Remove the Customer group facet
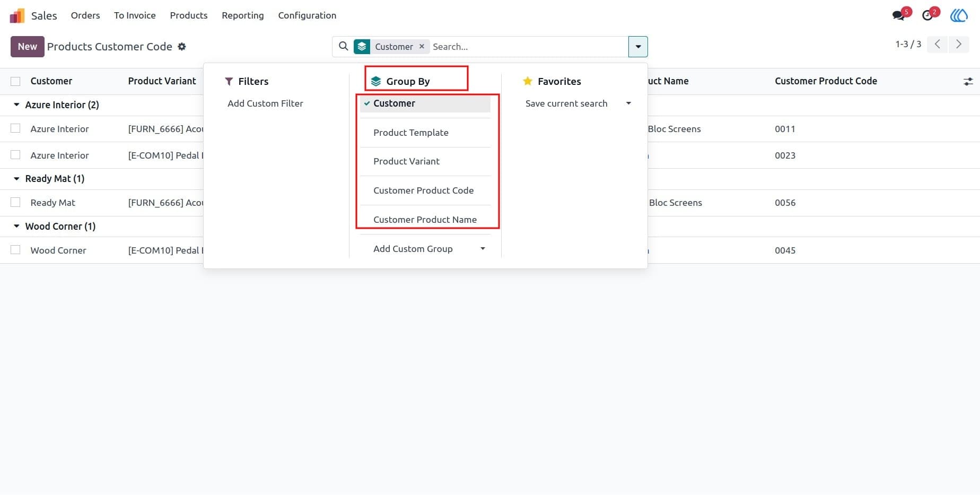The image size is (980, 495). pyautogui.click(x=422, y=46)
